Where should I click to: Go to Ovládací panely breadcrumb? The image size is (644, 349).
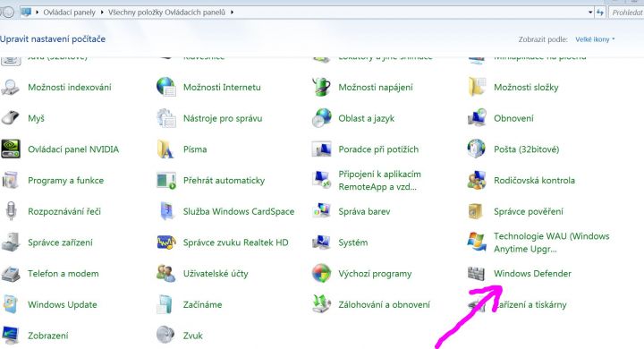click(x=69, y=13)
